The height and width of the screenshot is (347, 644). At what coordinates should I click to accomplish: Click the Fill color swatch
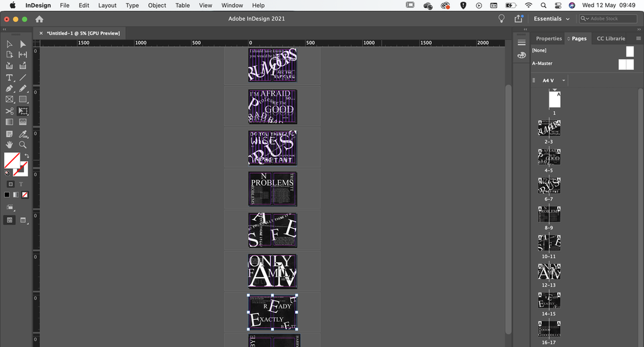(x=12, y=160)
